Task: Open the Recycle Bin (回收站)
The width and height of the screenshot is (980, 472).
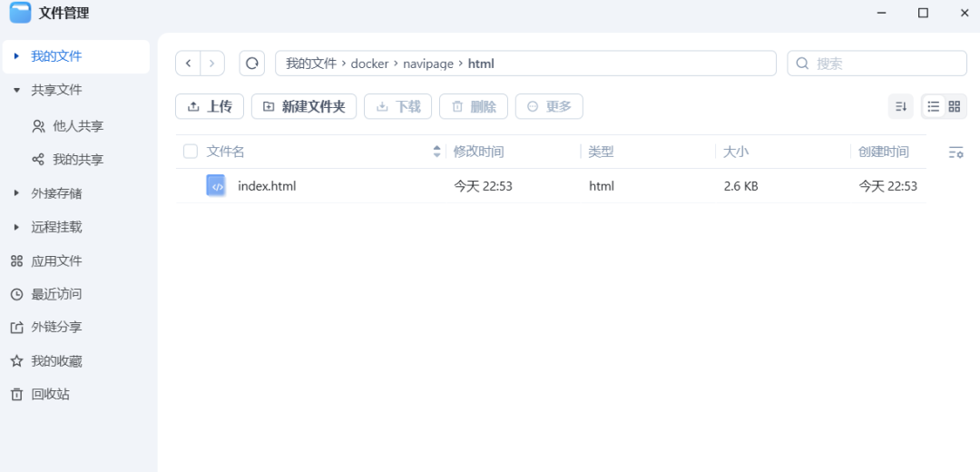Action: 50,394
